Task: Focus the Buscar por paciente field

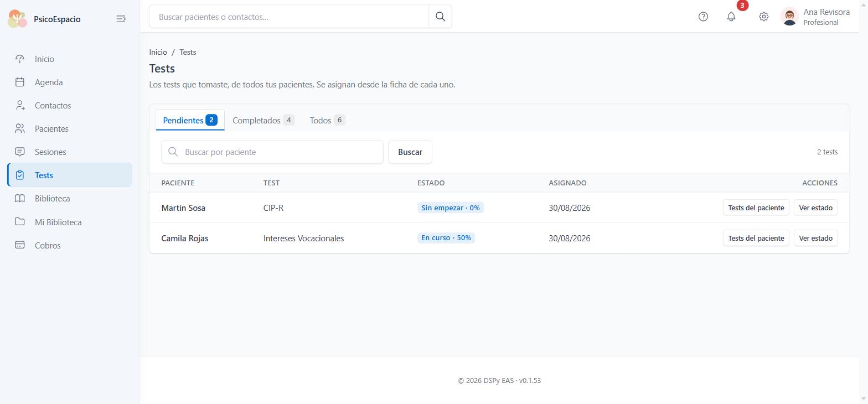Action: [272, 152]
